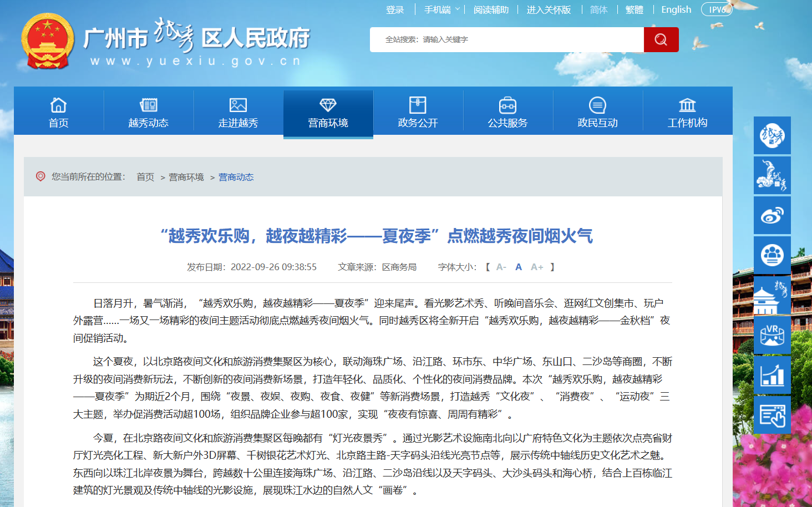Screen dimensions: 812x507
Task: Click the government emblem logo
Action: pos(48,41)
